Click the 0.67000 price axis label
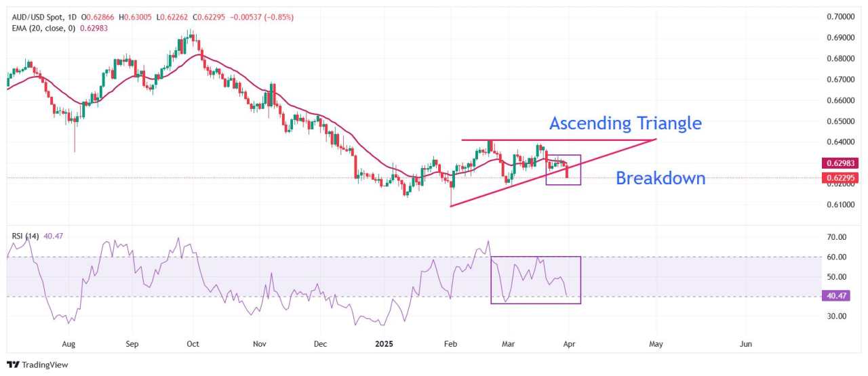 click(840, 79)
